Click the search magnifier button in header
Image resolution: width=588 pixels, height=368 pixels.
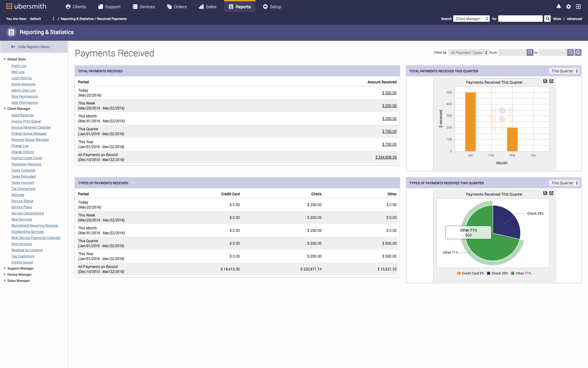[547, 19]
